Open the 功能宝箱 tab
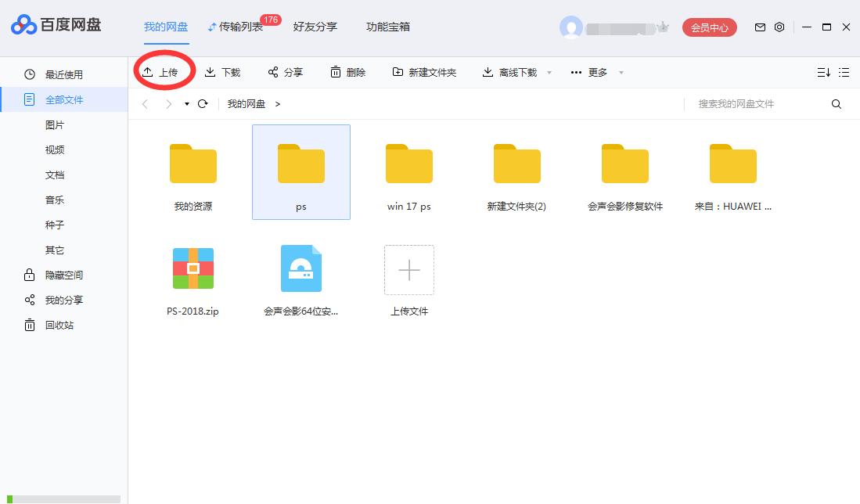This screenshot has width=860, height=504. point(389,26)
